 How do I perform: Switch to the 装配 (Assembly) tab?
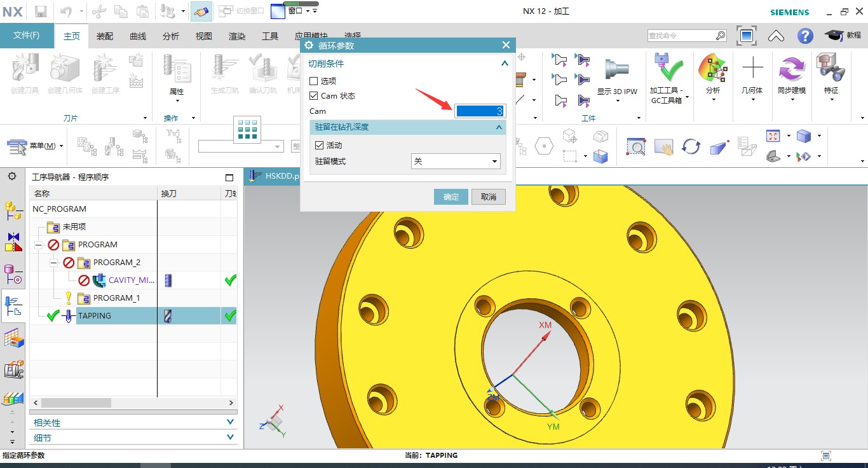point(105,36)
